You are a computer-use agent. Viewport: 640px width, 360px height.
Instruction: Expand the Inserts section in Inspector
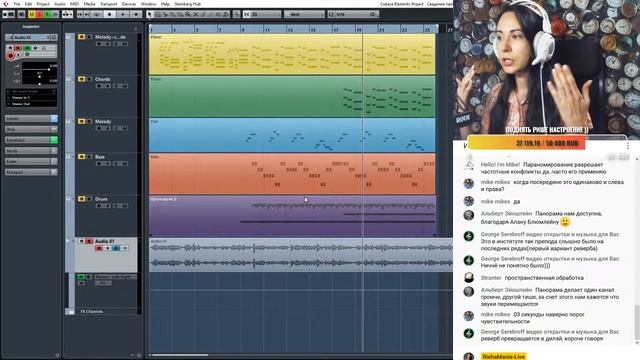click(x=27, y=118)
